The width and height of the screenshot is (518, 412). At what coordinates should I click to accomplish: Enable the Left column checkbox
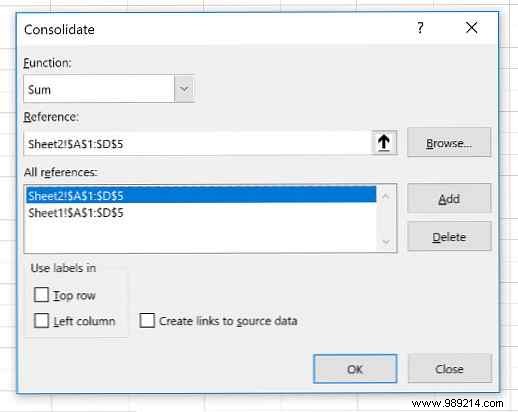click(42, 321)
